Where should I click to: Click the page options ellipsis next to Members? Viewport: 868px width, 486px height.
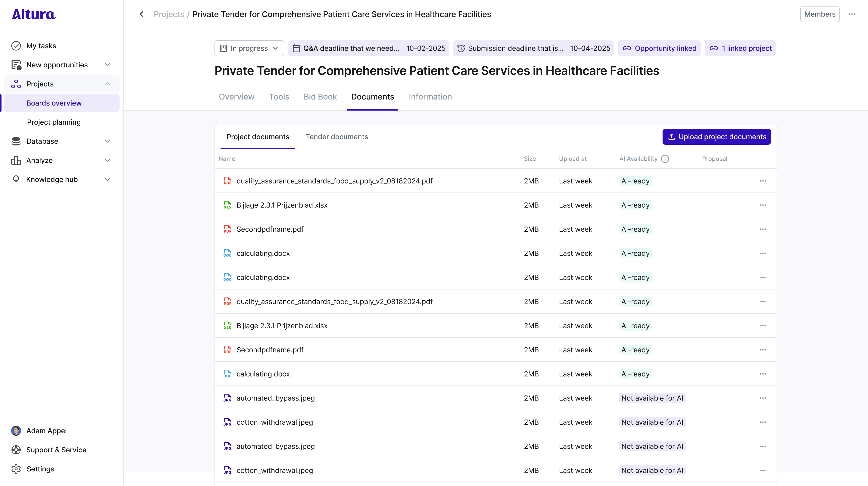[852, 14]
